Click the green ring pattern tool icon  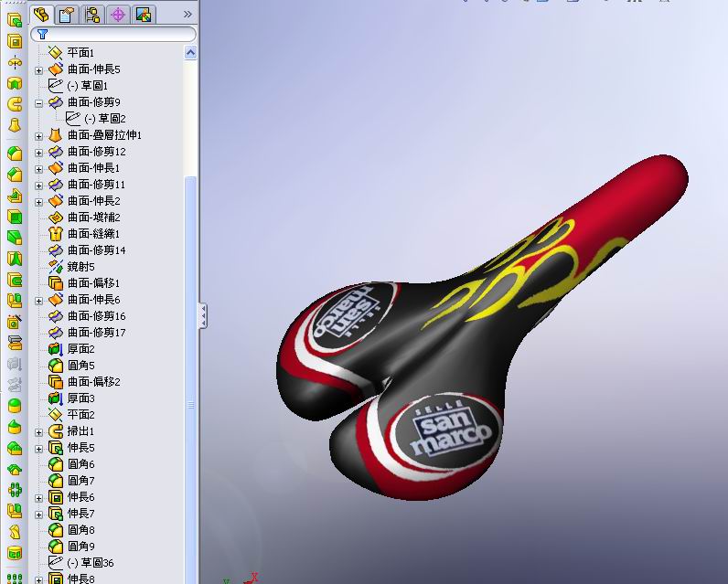15,490
